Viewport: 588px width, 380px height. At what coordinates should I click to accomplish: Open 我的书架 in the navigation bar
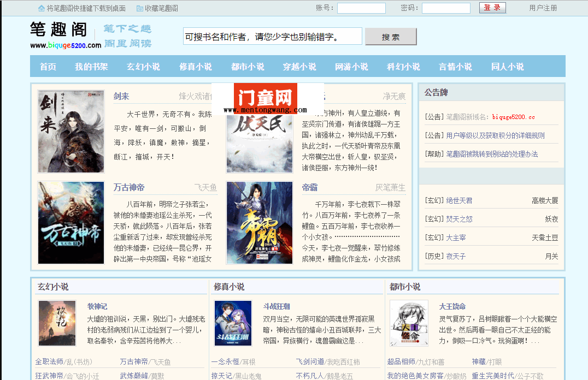tap(91, 67)
